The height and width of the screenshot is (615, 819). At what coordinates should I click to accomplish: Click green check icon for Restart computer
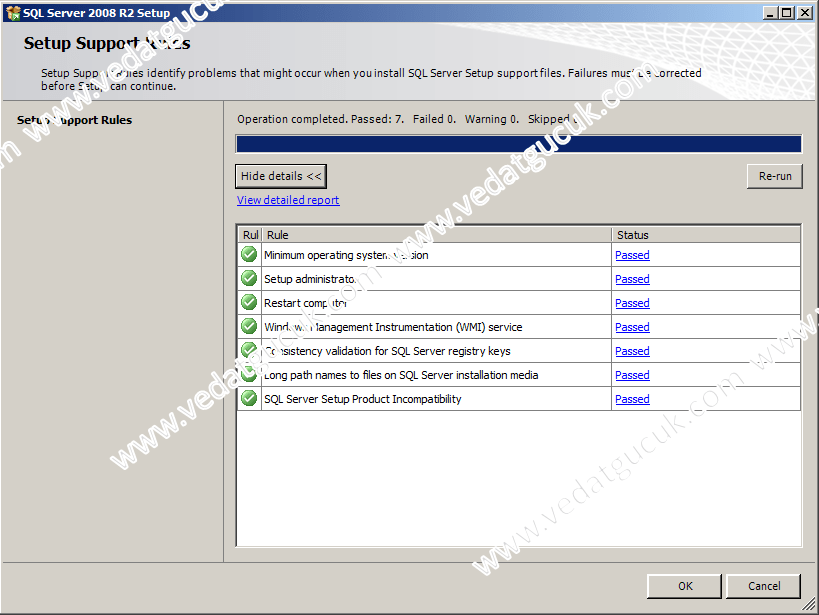[249, 303]
